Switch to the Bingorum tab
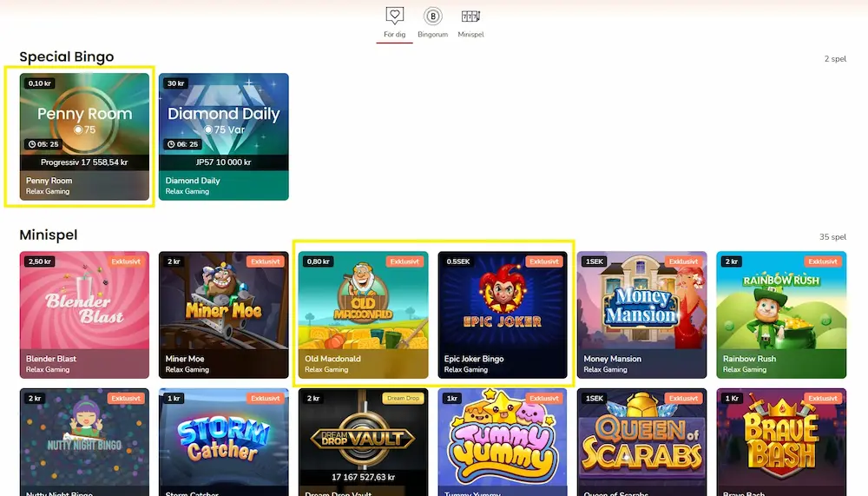The width and height of the screenshot is (868, 496). [432, 23]
